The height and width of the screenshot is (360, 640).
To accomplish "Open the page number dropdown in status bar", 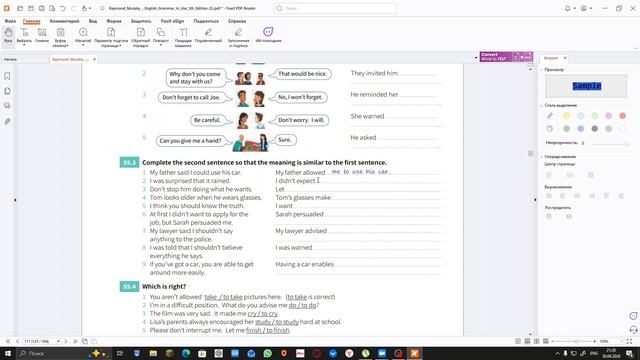I will coord(58,341).
